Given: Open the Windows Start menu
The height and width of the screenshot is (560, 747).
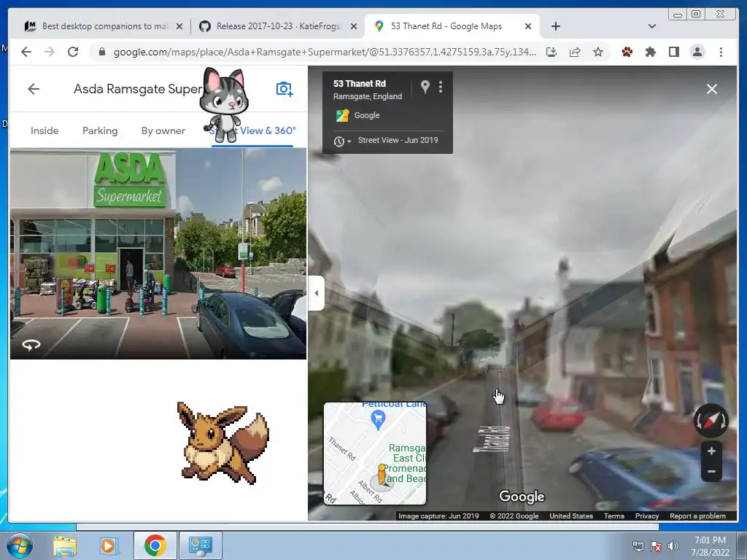Looking at the screenshot, I should (x=19, y=545).
